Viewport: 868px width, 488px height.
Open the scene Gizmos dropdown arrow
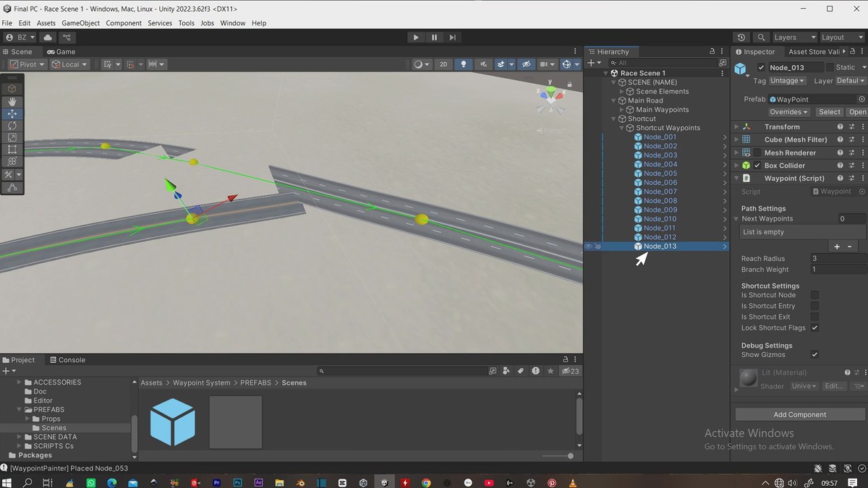coord(575,64)
